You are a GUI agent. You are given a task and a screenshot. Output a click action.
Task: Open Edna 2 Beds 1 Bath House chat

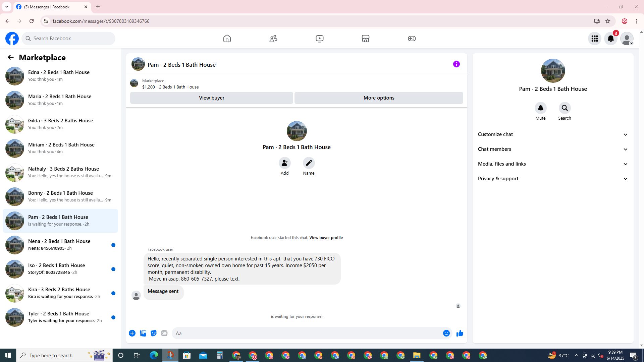tap(60, 76)
